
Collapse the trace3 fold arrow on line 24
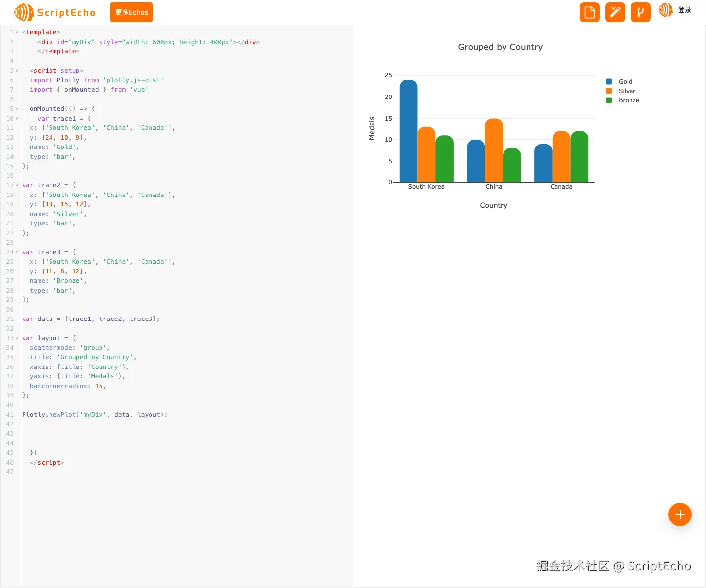point(17,252)
